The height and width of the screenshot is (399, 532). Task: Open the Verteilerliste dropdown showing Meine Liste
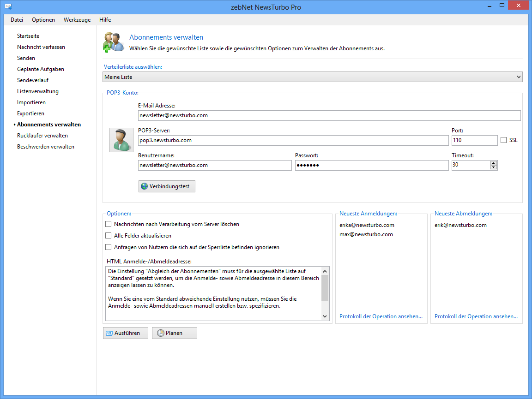point(313,77)
